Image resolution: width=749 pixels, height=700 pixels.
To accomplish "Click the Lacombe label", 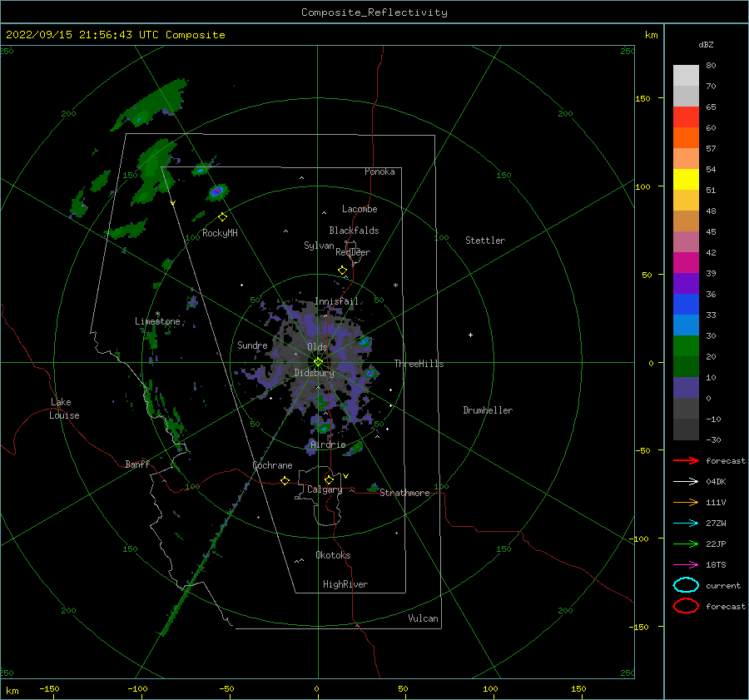I will pos(360,209).
